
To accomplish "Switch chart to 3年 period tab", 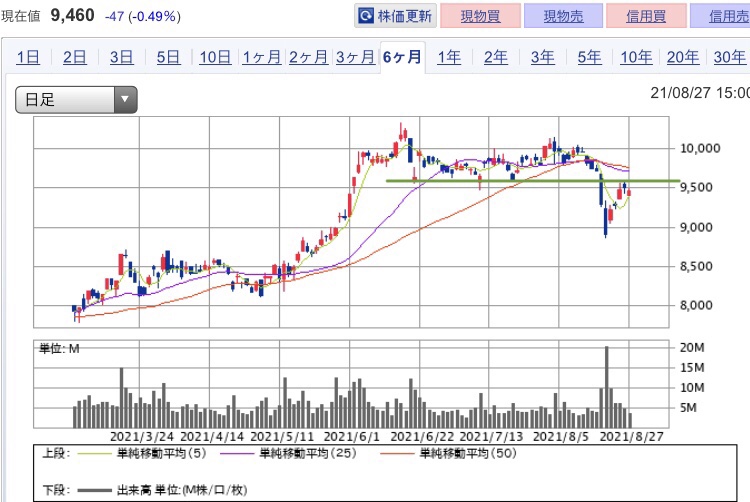I will coord(543,57).
